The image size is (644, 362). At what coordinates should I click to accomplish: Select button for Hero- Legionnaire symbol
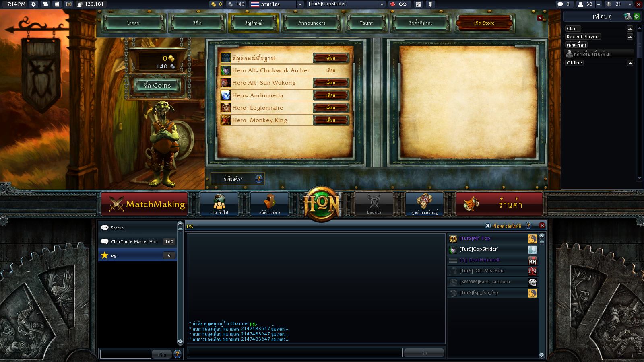coord(331,108)
